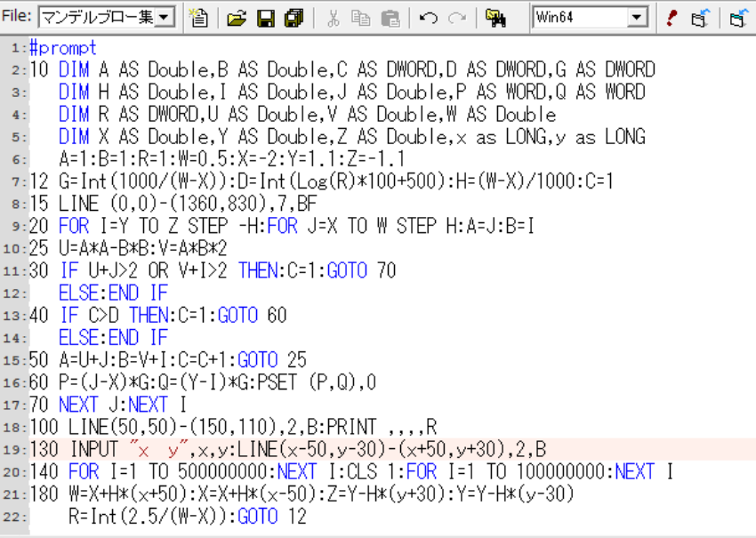This screenshot has height=538, width=756.
Task: Redo the last undone edit
Action: (456, 18)
